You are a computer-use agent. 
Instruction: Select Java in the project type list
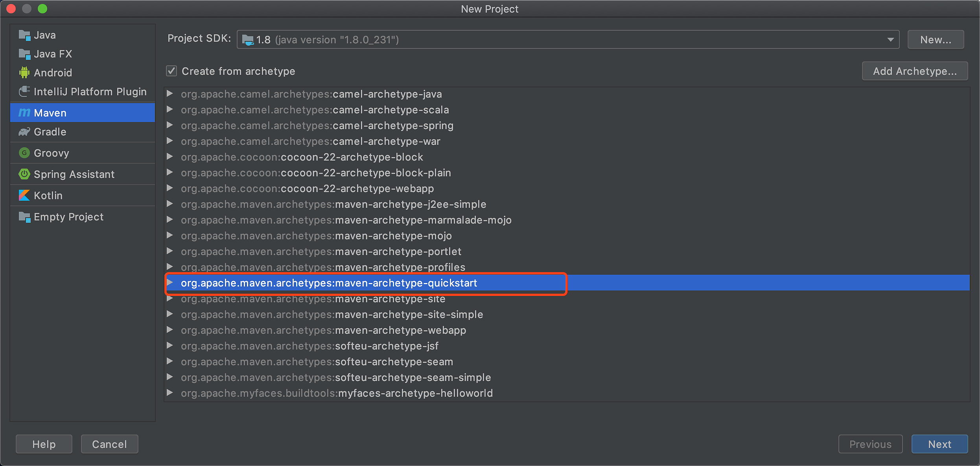(x=44, y=35)
